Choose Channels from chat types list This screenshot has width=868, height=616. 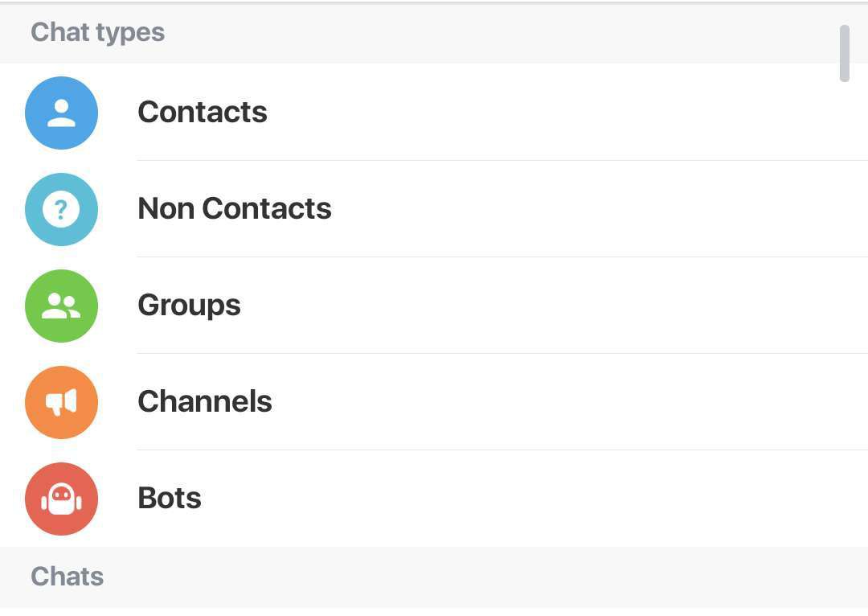point(205,401)
